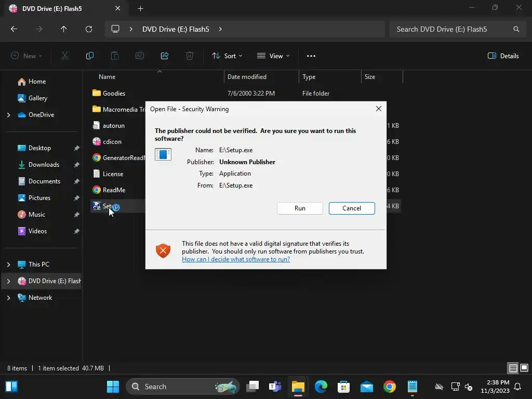Sort by the Name column header
The width and height of the screenshot is (532, 399).
click(x=107, y=77)
